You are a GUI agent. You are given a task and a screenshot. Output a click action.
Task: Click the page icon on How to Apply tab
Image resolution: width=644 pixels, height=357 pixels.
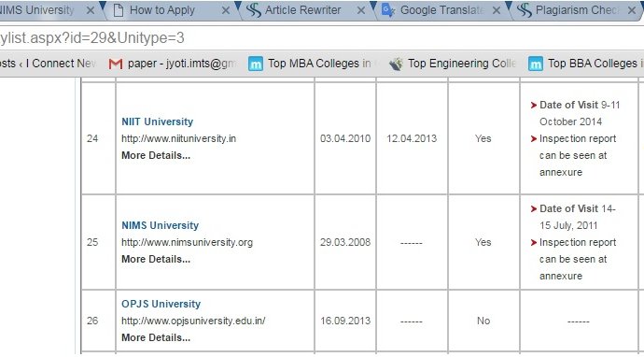coord(119,10)
